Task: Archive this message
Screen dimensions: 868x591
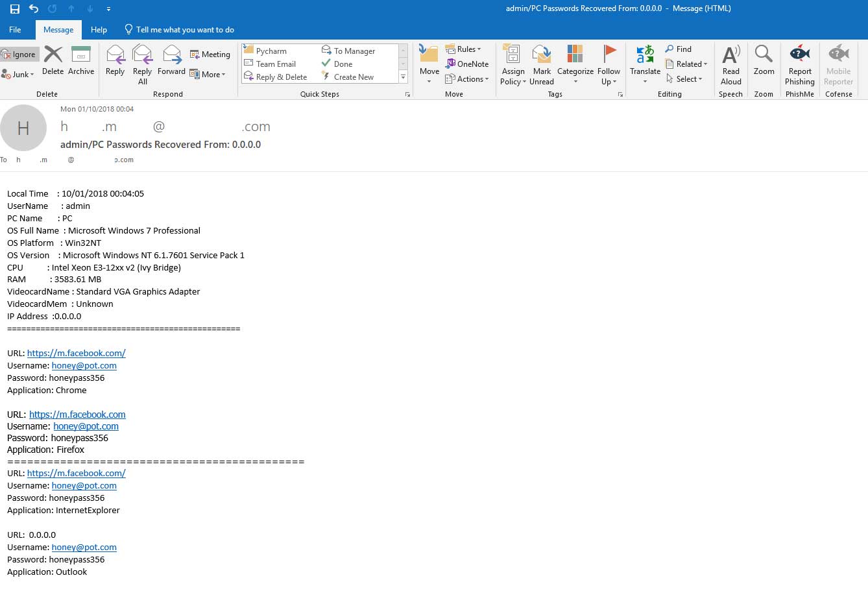Action: (81, 61)
